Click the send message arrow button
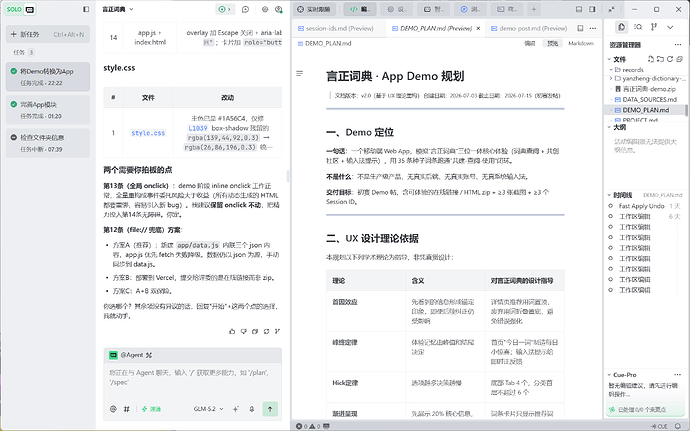Viewport: 690px width, 431px height. (x=270, y=409)
